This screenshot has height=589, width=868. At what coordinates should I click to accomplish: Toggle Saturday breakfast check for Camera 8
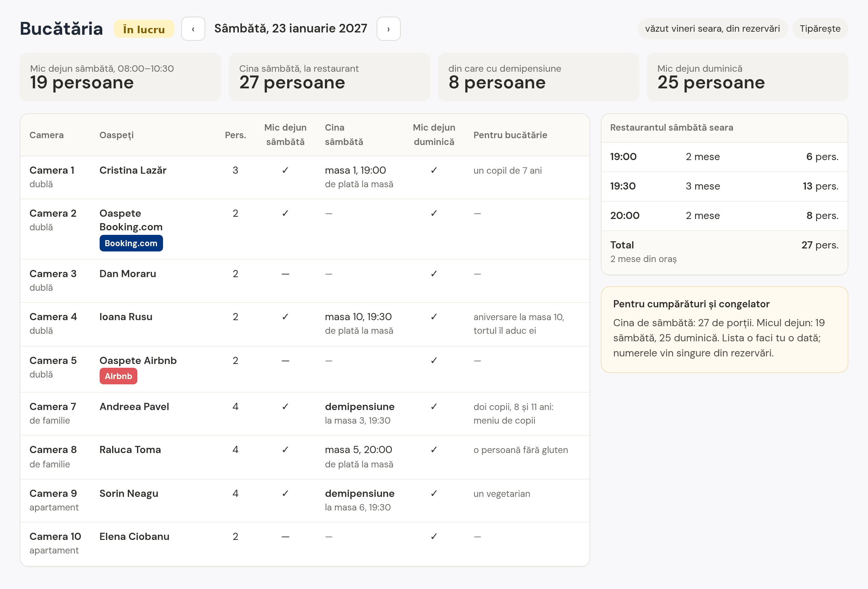coord(285,450)
